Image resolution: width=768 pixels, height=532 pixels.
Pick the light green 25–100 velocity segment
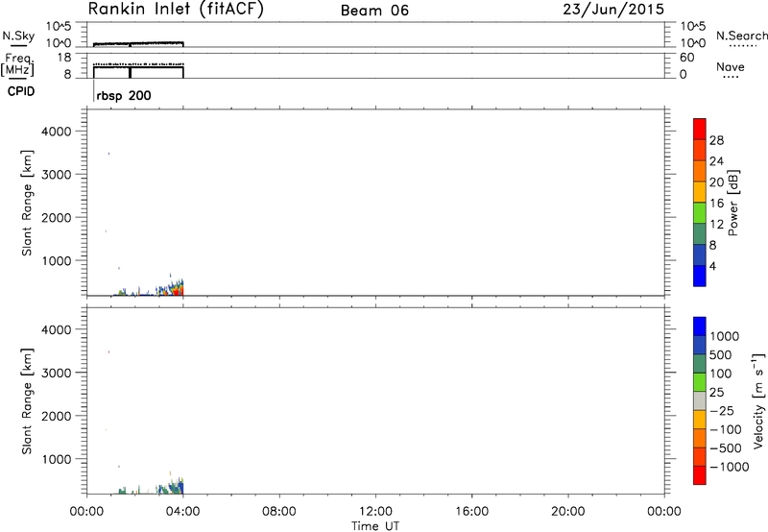tap(700, 382)
